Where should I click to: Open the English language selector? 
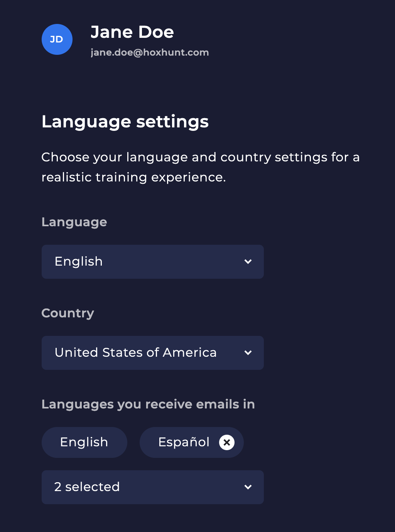153,262
